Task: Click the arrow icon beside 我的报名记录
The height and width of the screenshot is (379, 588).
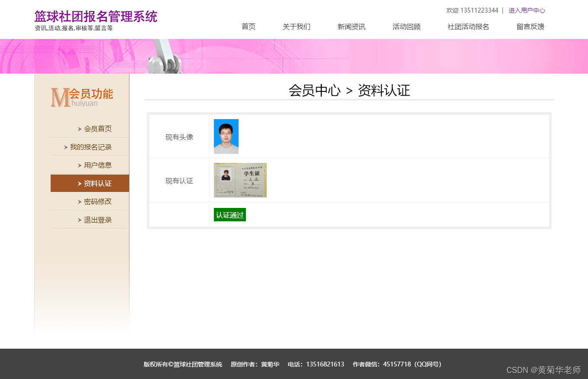Action: 66,147
